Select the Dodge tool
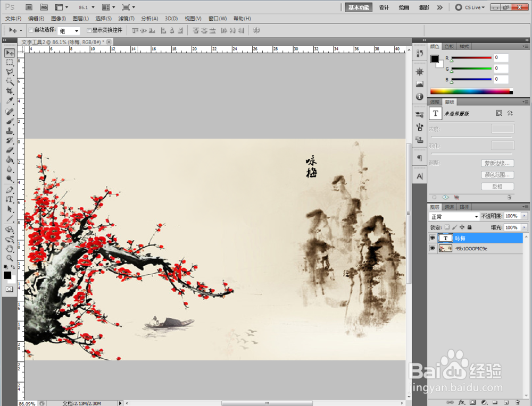The width and height of the screenshot is (532, 406). [x=10, y=178]
